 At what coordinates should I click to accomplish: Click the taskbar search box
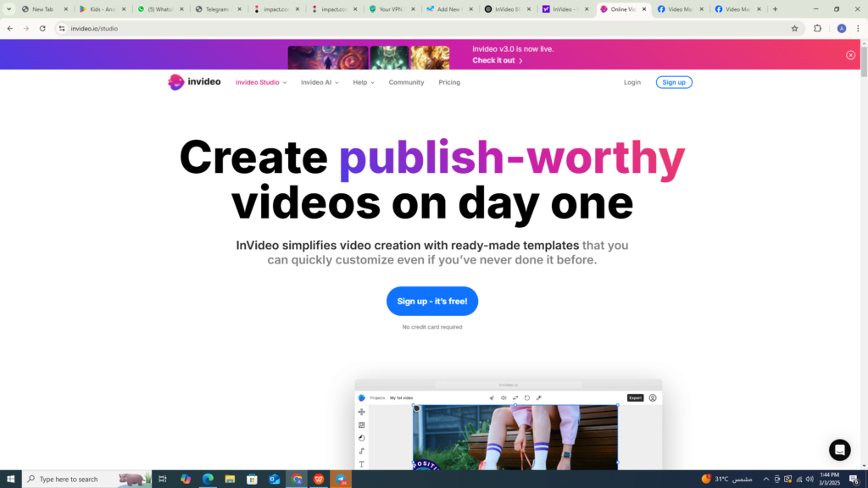pos(87,480)
